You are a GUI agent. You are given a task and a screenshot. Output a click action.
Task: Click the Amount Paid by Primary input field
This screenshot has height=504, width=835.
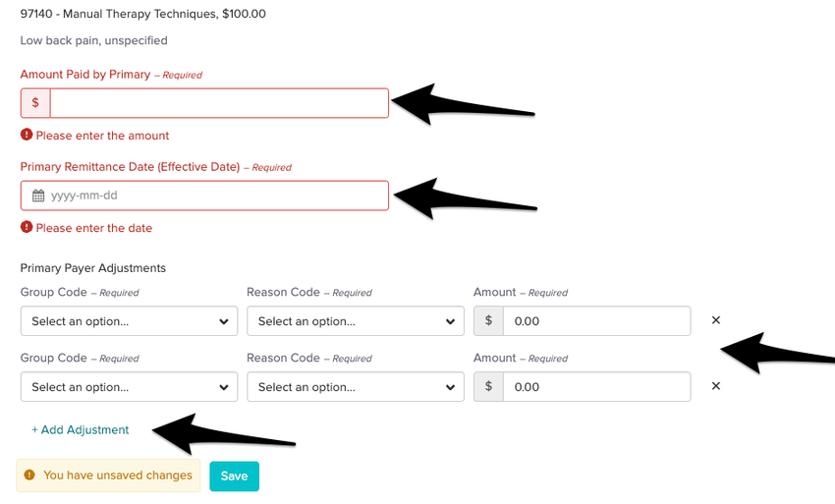pyautogui.click(x=219, y=103)
